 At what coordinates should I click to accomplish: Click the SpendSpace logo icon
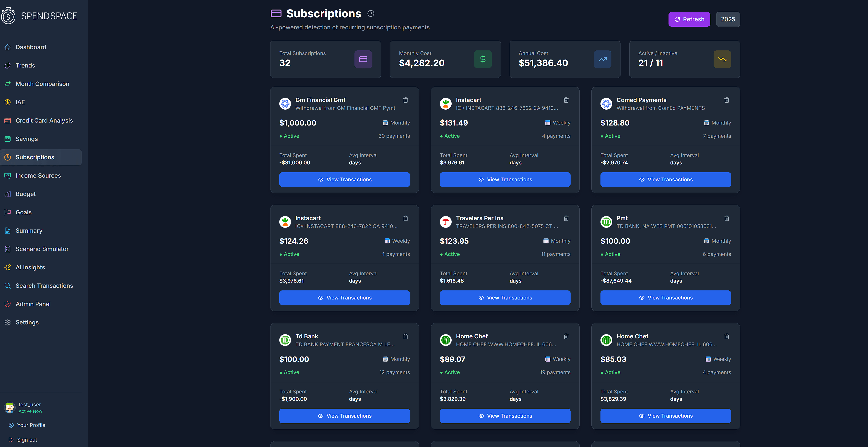[8, 15]
